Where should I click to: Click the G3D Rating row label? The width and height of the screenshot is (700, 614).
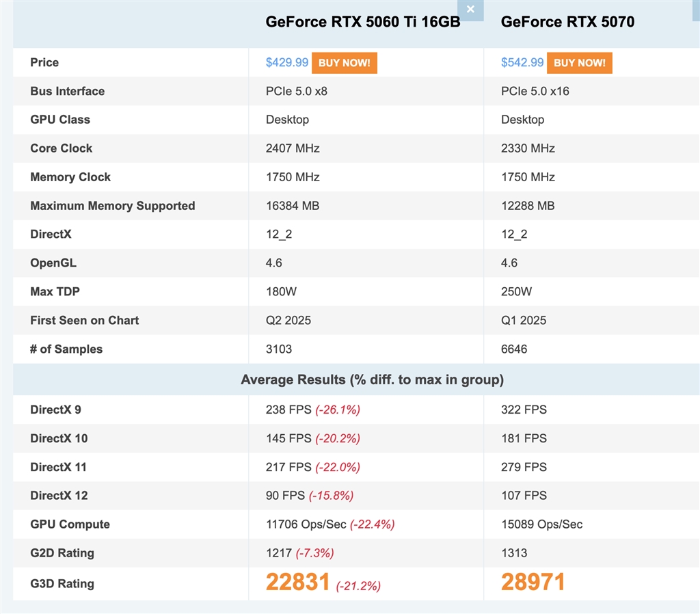click(x=62, y=584)
